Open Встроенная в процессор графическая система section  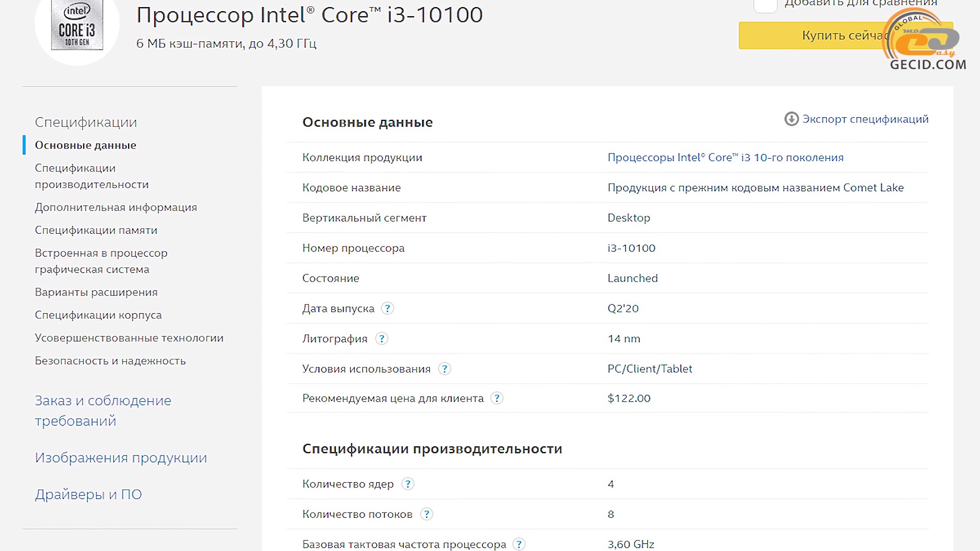(101, 261)
